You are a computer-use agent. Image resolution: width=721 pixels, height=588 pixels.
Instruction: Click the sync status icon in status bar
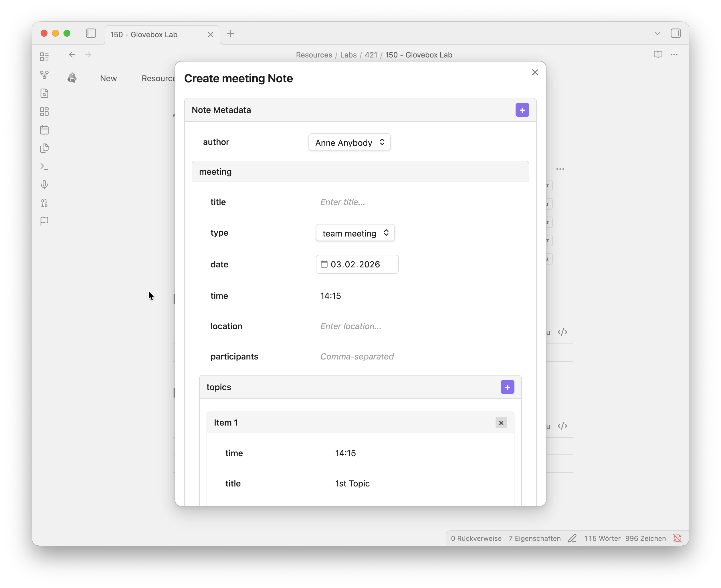pos(677,538)
